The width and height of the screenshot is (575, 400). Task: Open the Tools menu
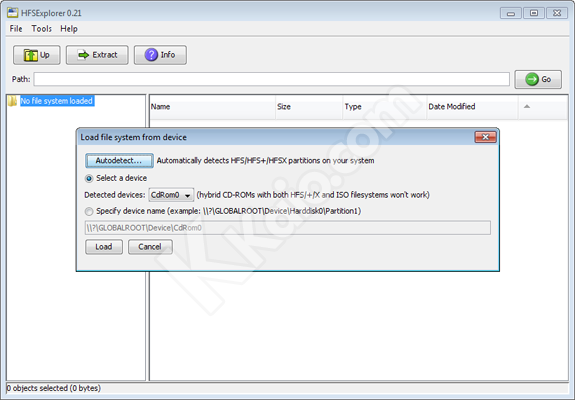point(41,29)
